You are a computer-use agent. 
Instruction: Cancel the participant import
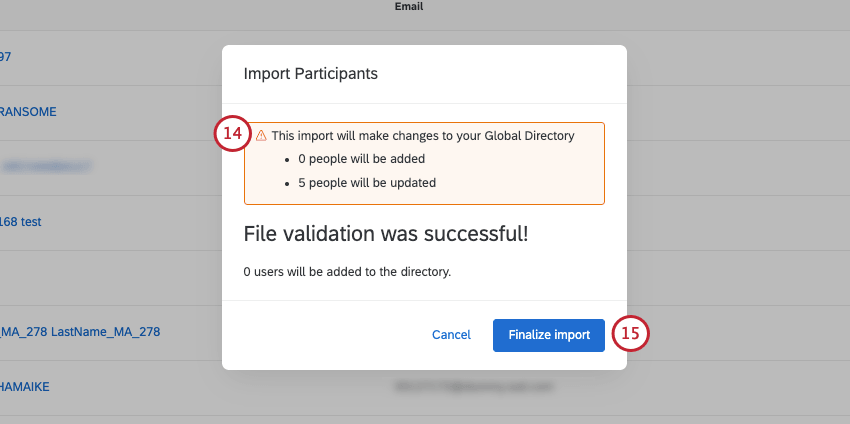click(451, 335)
